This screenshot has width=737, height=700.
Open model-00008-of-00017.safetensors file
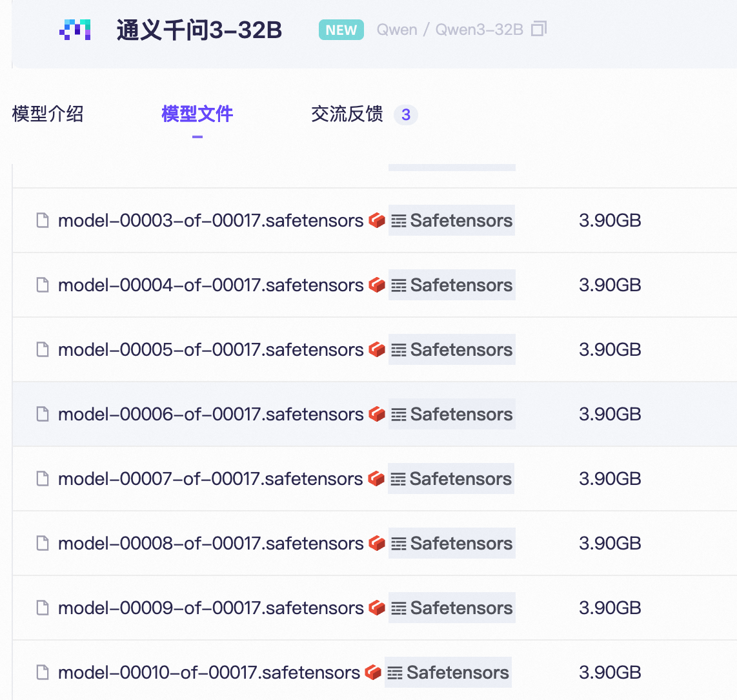(x=210, y=543)
